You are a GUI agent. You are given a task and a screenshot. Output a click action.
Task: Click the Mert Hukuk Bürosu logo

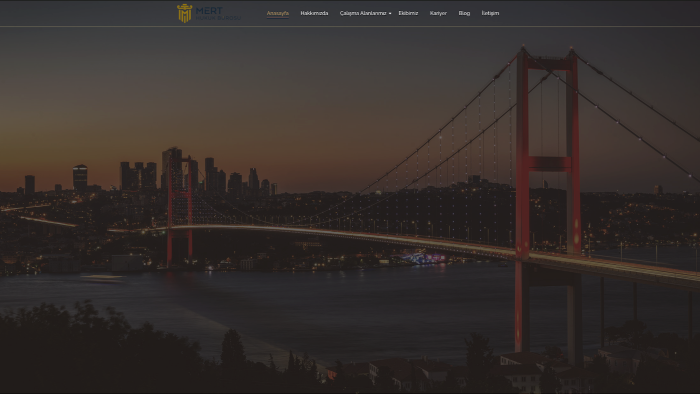click(x=208, y=13)
